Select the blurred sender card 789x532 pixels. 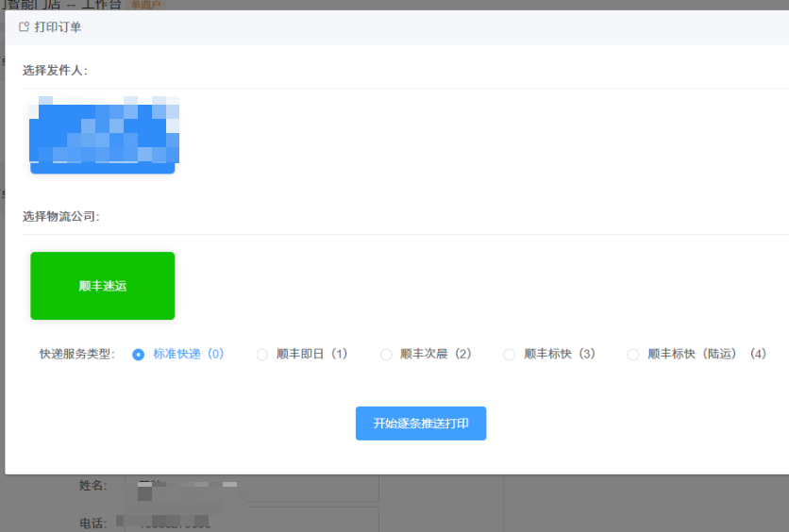point(103,135)
